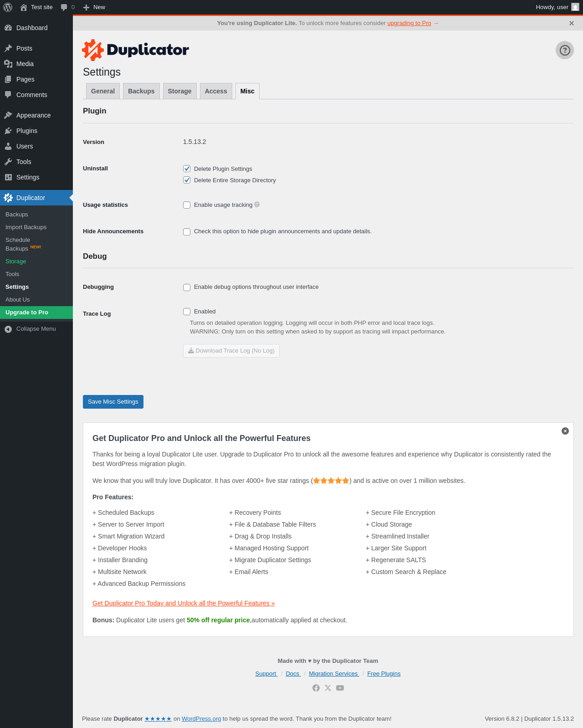Open the Facebook icon in footer
This screenshot has width=583, height=728.
316,688
